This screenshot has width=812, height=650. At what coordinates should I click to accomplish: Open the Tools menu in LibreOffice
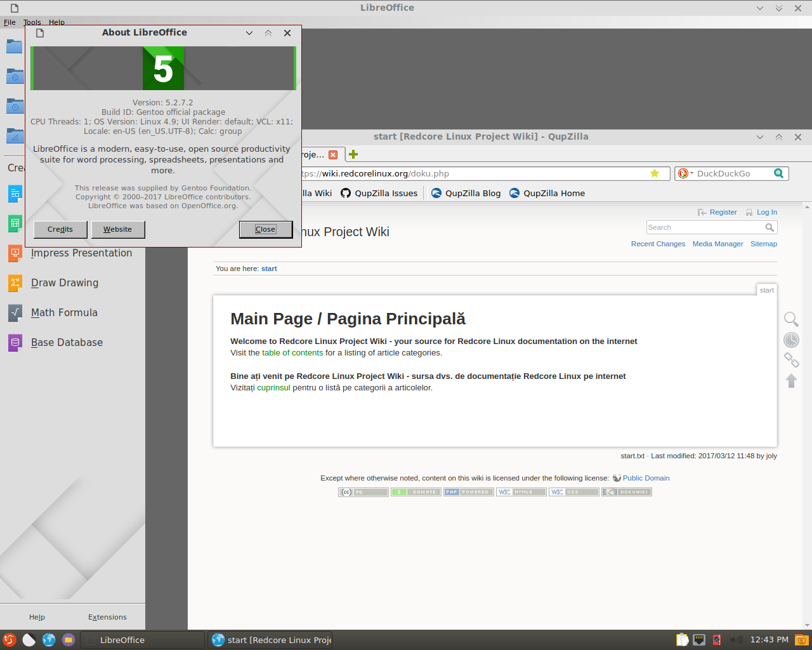pos(32,22)
